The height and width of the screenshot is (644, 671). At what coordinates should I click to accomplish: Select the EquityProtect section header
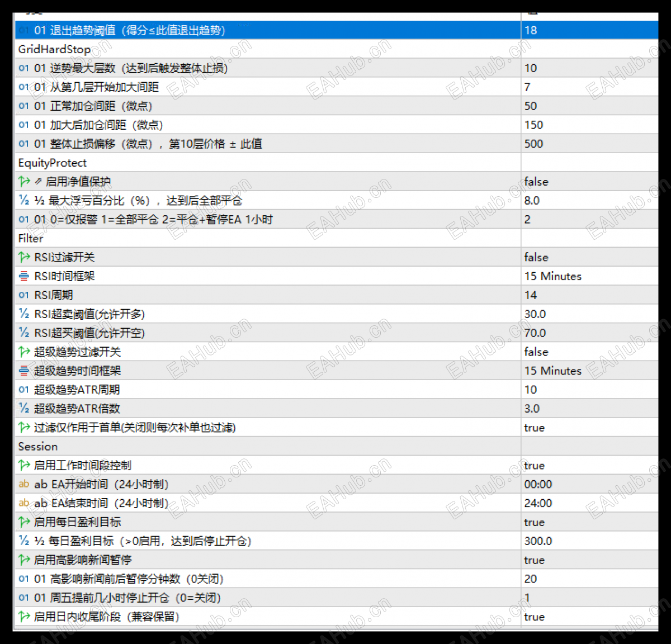(x=53, y=163)
